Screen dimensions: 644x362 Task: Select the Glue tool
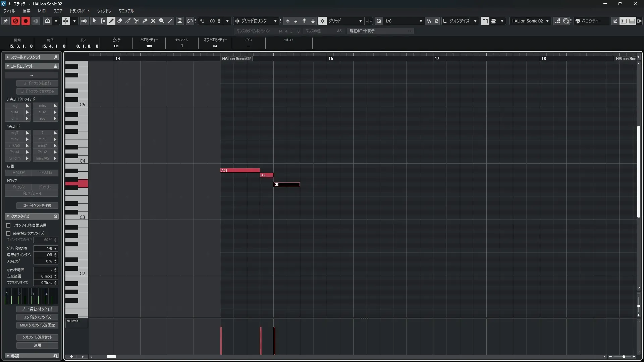click(145, 21)
